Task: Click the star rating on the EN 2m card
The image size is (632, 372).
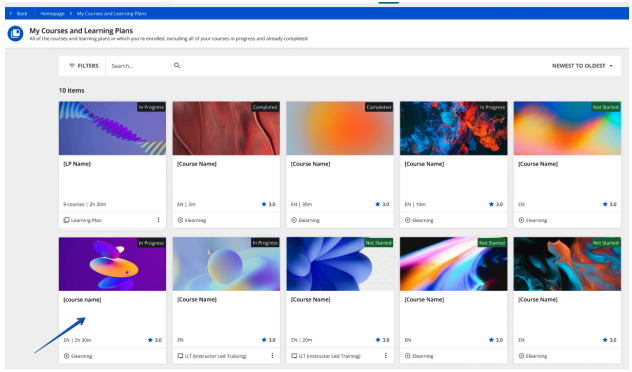Action: (x=268, y=204)
